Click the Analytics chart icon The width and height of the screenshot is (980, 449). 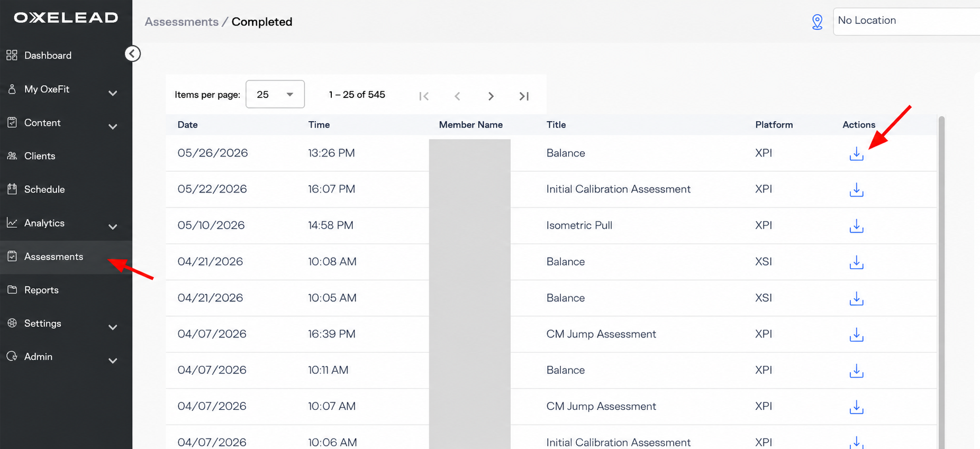point(12,223)
